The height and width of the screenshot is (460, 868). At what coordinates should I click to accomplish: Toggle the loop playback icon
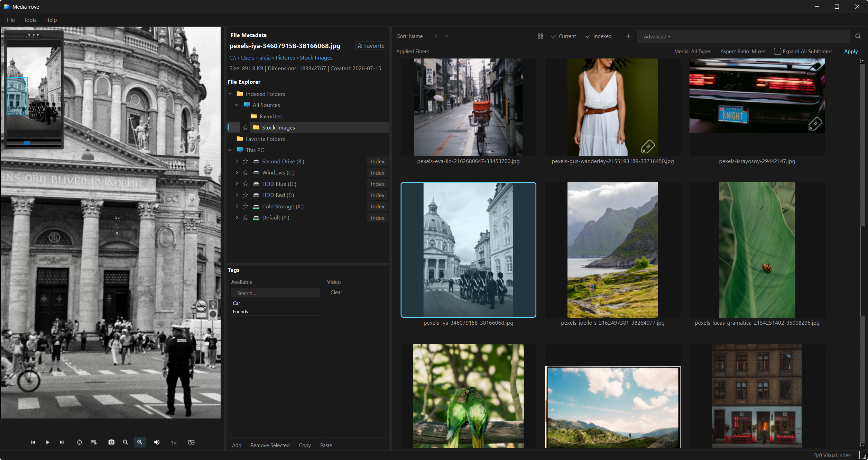(x=79, y=442)
